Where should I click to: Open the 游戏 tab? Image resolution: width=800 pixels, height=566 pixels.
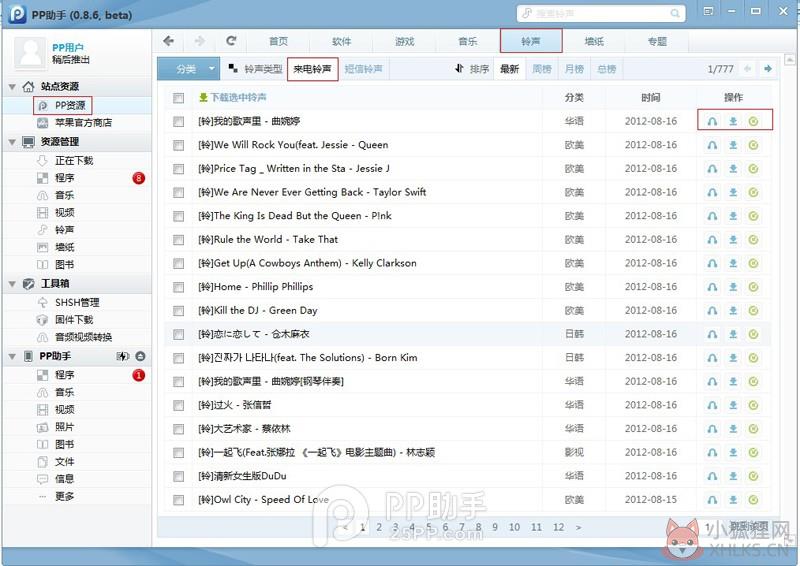(x=405, y=41)
